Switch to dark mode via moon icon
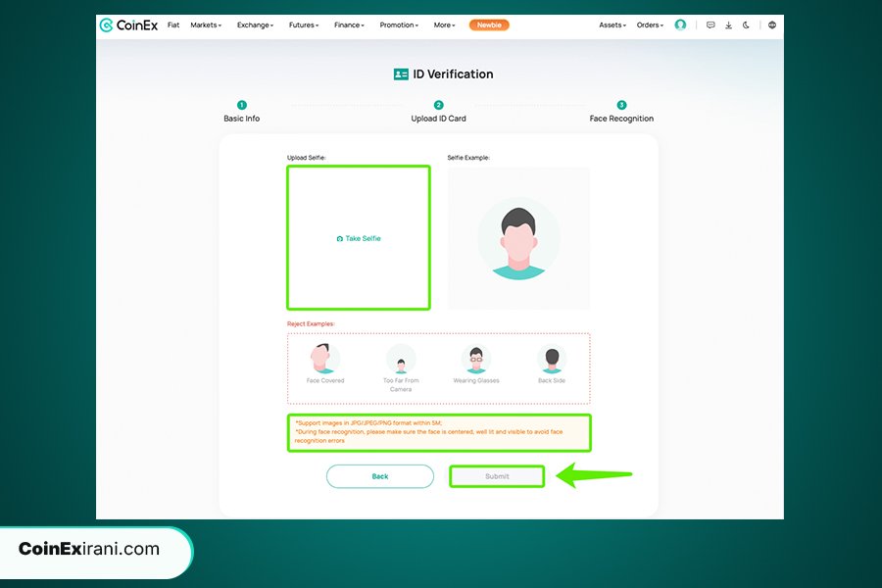This screenshot has width=882, height=588. point(747,25)
